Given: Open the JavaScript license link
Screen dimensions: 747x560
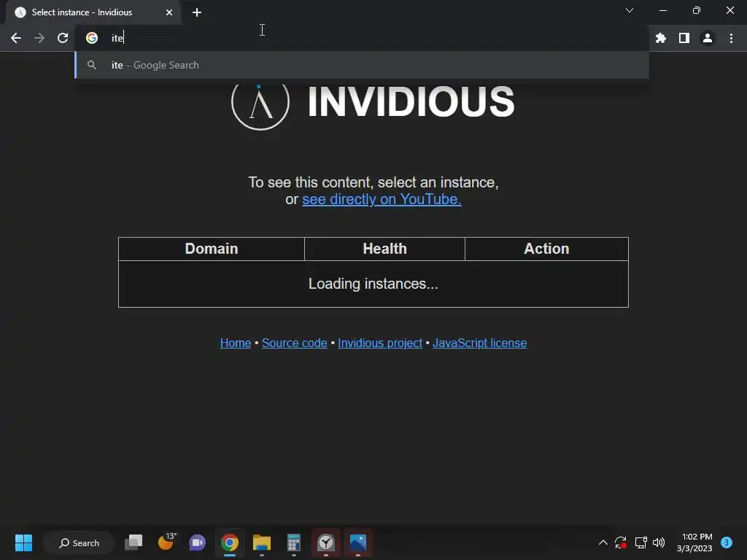Looking at the screenshot, I should 480,343.
